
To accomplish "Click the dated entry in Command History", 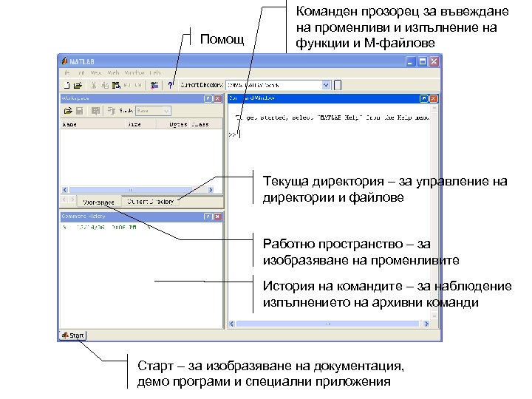I will (106, 228).
